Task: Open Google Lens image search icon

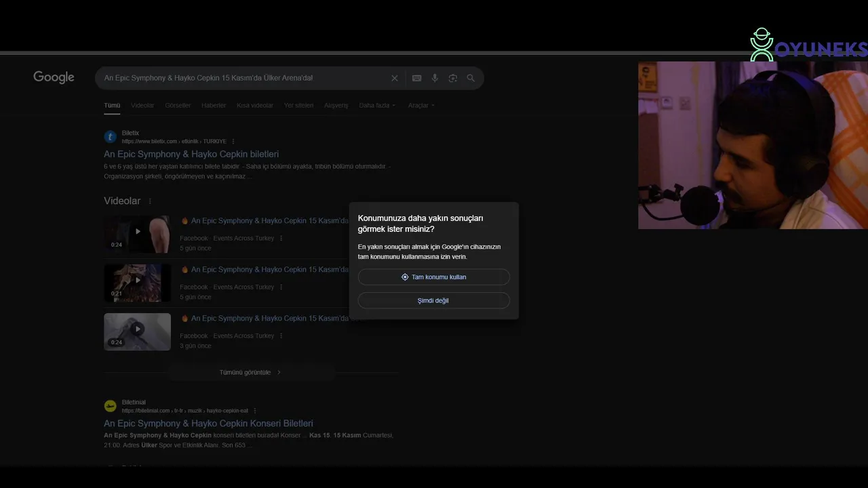Action: (x=453, y=78)
